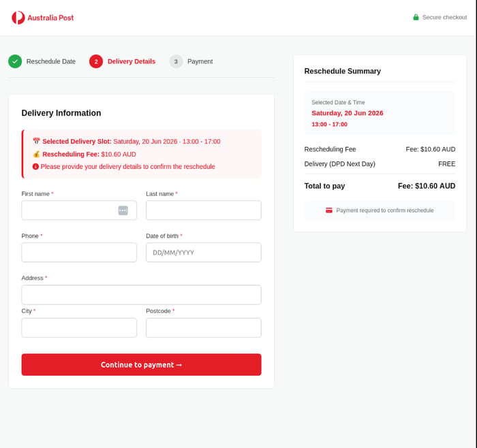477x448 pixels.
Task: Click into the Address input
Action: (141, 295)
